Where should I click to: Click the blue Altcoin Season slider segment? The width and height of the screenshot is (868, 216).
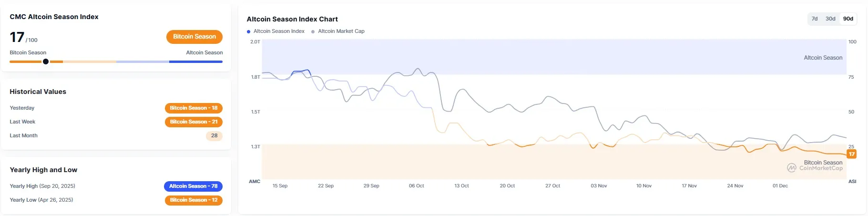195,62
